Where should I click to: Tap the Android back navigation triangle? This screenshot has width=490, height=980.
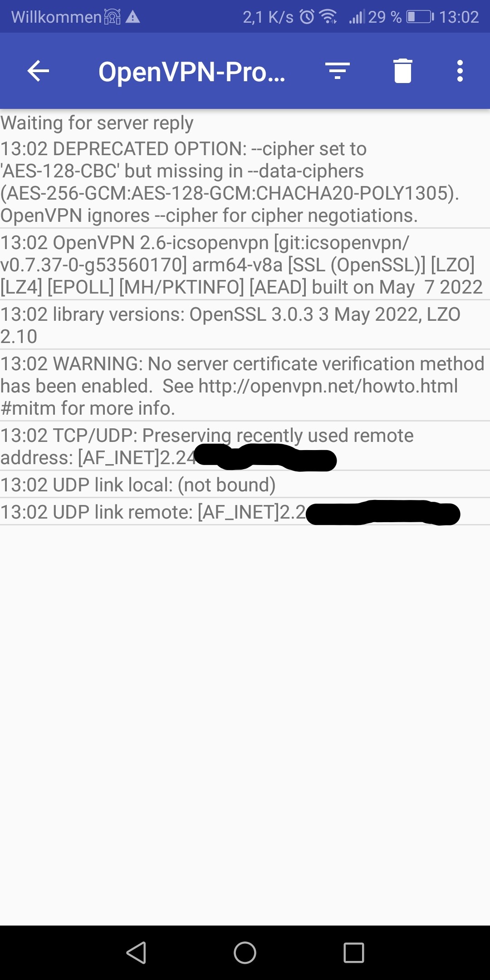(x=136, y=952)
